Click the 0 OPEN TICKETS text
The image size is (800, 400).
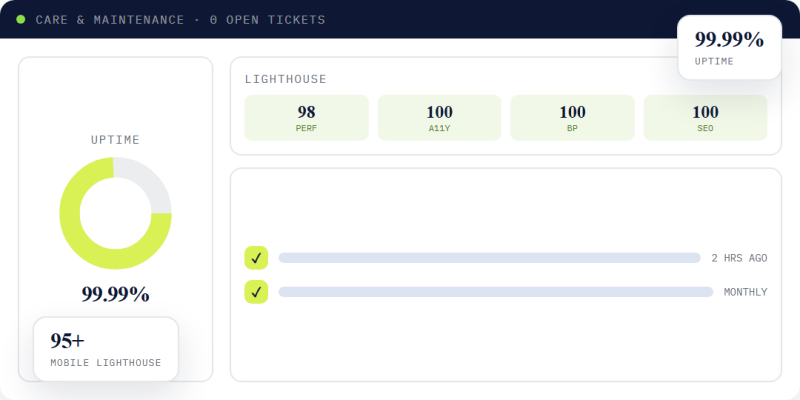click(267, 20)
